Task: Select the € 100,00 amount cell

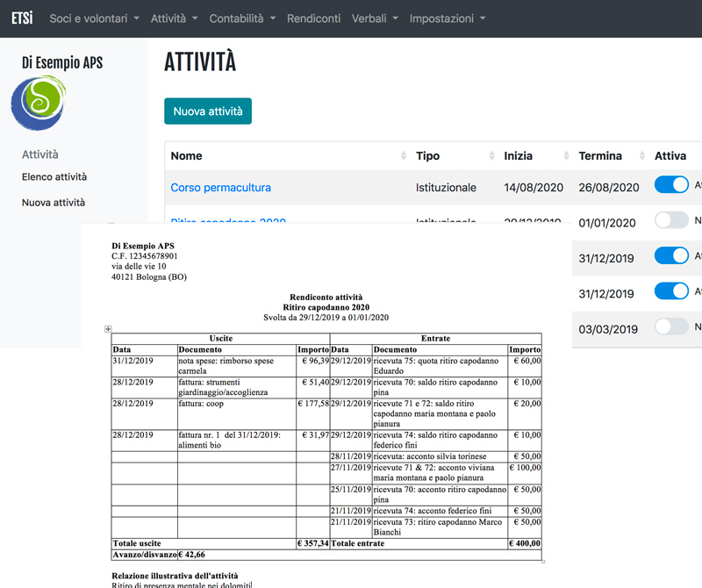Action: coord(525,473)
